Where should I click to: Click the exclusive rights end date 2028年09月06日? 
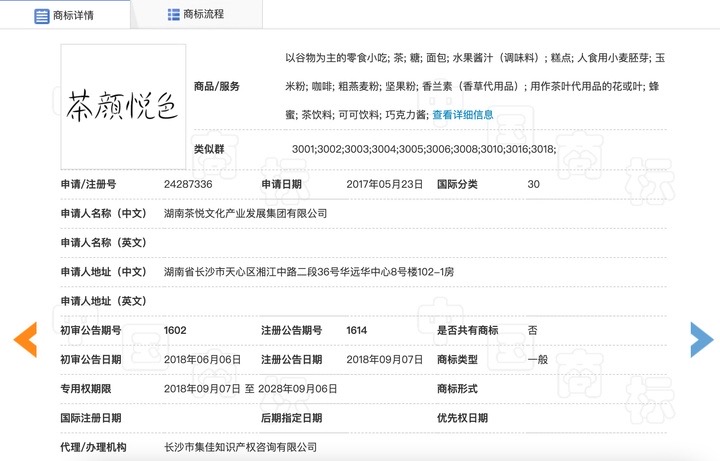(x=300, y=388)
